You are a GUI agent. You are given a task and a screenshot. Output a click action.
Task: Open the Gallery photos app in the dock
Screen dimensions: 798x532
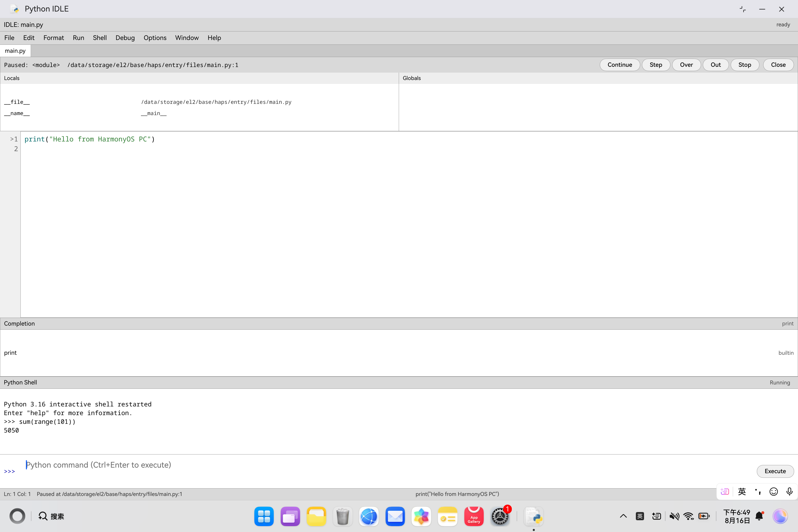tap(422, 516)
